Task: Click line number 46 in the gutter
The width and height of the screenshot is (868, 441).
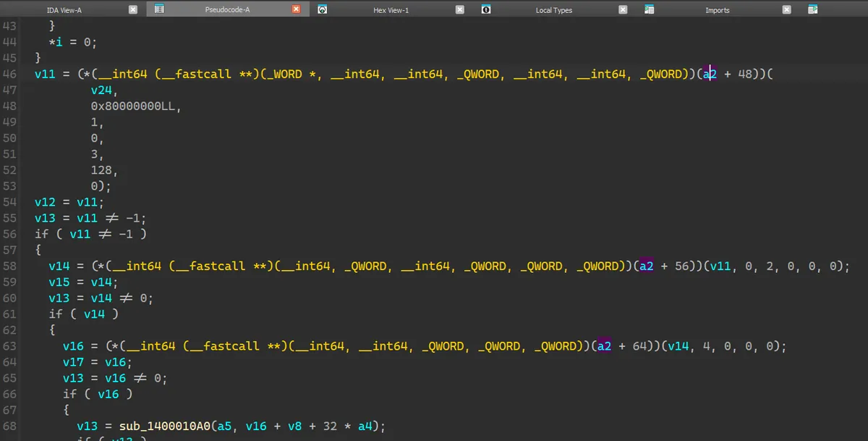Action: (x=10, y=75)
